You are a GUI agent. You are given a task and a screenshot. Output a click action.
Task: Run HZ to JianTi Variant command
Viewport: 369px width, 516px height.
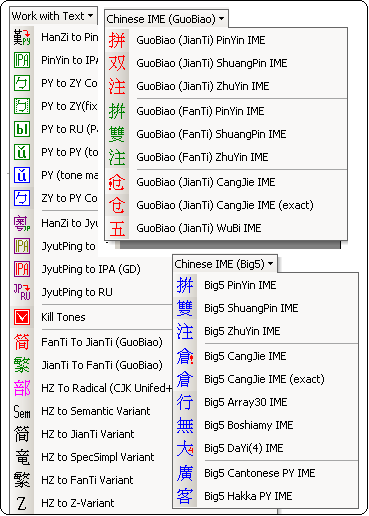point(88,434)
